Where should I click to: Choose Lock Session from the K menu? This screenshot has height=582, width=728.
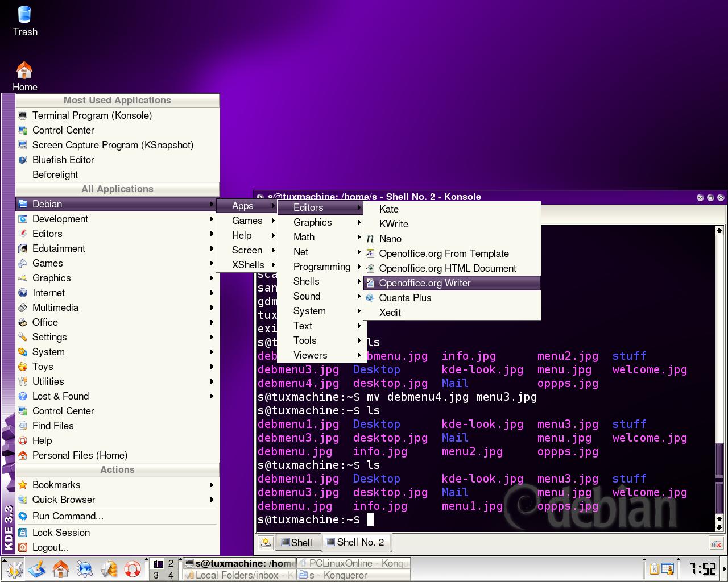[x=117, y=533]
